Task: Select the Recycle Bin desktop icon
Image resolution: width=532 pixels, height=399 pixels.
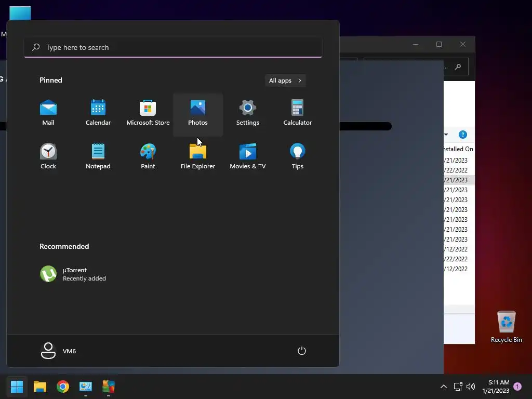Action: click(x=506, y=327)
